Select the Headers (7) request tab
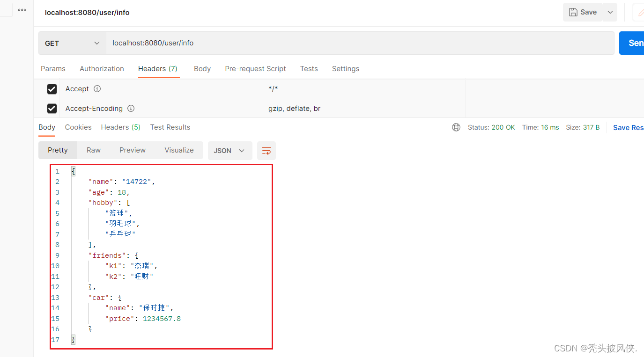Viewport: 644px width, 357px height. 158,69
